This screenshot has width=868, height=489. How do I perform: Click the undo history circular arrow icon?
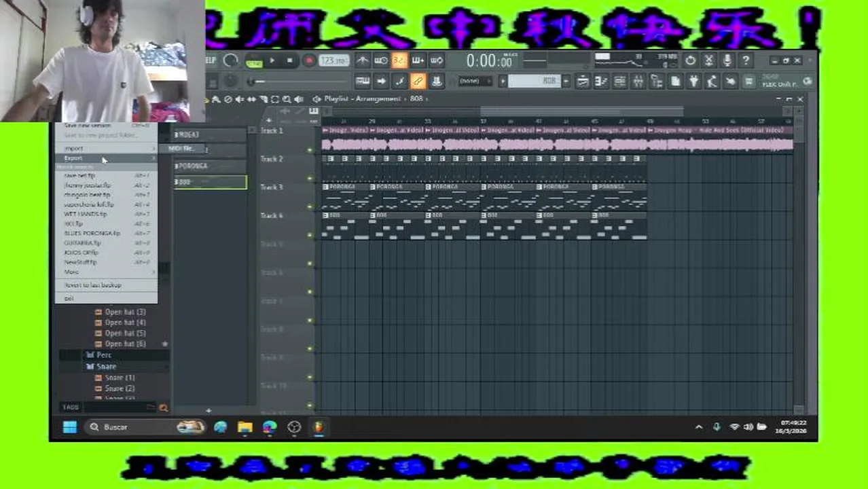coord(691,61)
